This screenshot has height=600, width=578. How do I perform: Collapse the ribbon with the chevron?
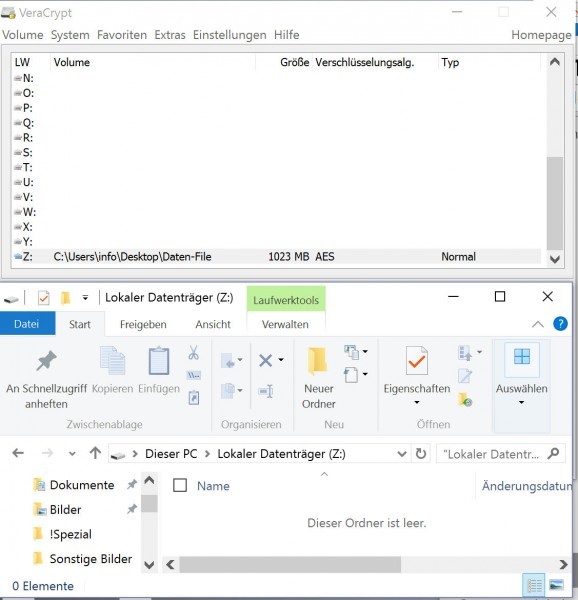(538, 324)
